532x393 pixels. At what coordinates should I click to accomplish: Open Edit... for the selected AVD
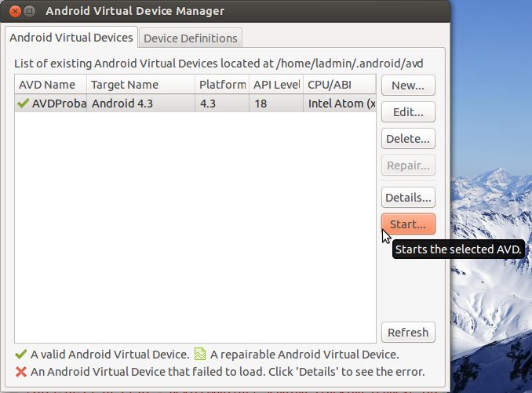(x=408, y=112)
